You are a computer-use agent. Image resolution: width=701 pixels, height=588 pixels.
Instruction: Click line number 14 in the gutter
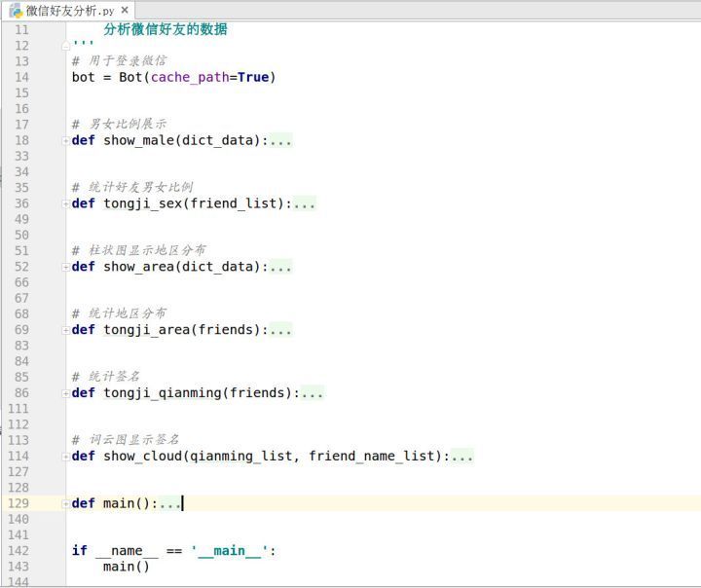click(x=21, y=77)
